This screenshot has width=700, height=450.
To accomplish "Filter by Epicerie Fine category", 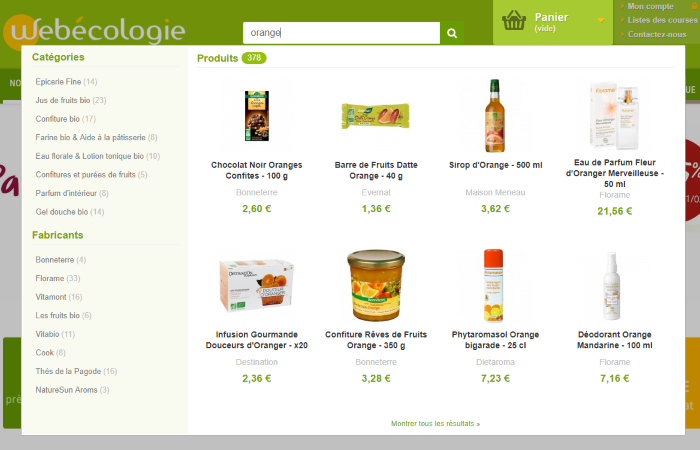I will tap(66, 82).
